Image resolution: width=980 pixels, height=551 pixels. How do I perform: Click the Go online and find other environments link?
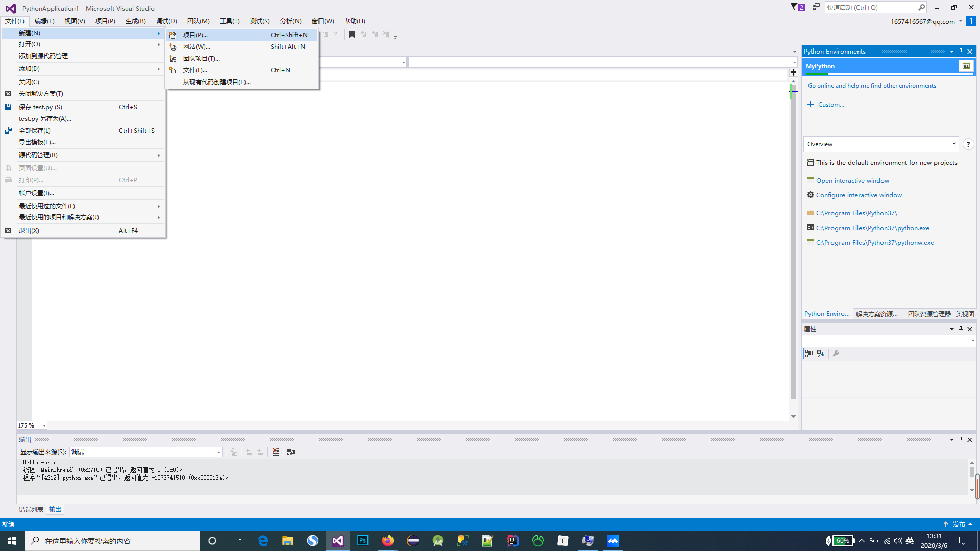click(872, 85)
